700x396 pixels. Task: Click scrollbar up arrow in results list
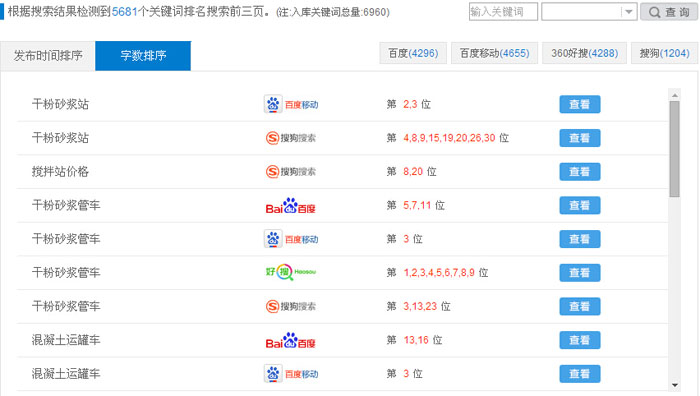click(675, 95)
